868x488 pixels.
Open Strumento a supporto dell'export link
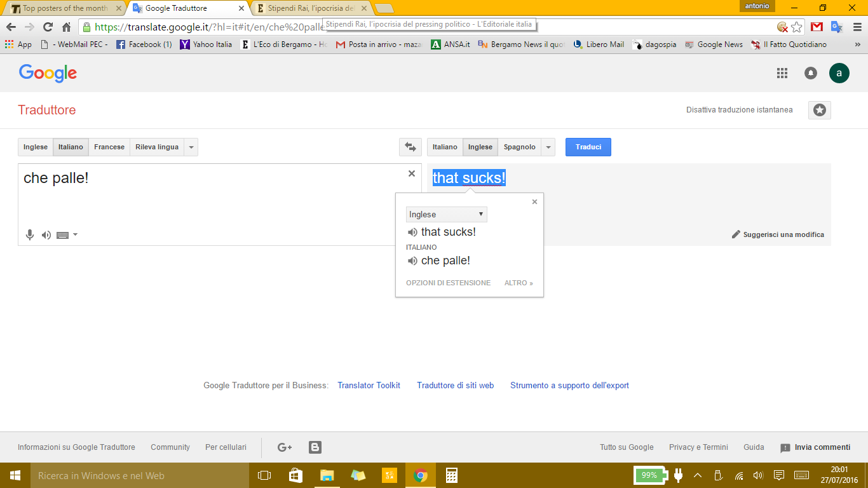(x=569, y=385)
